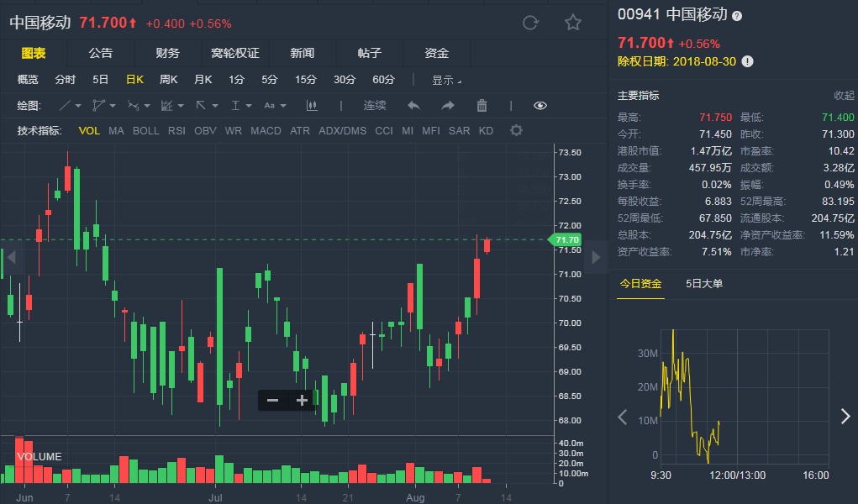
Task: Add stock to favorites with star icon
Action: coord(573,23)
